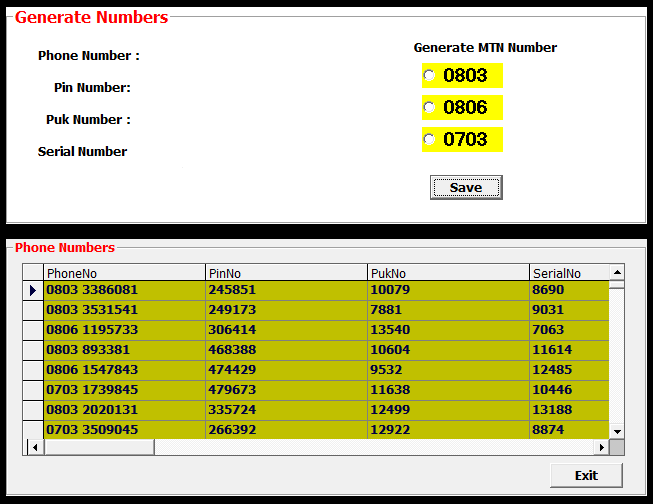
Task: Click SerialNo cell 7063
Action: pyautogui.click(x=569, y=330)
